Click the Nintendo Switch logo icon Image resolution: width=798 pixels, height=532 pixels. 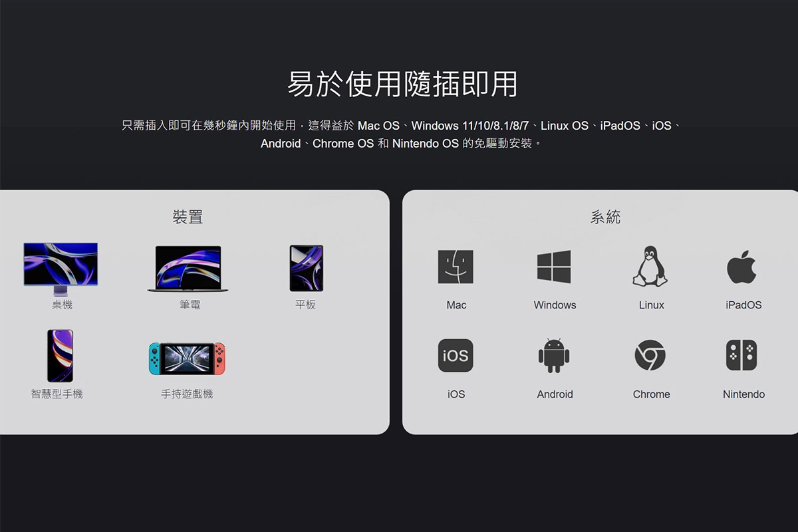coord(741,355)
